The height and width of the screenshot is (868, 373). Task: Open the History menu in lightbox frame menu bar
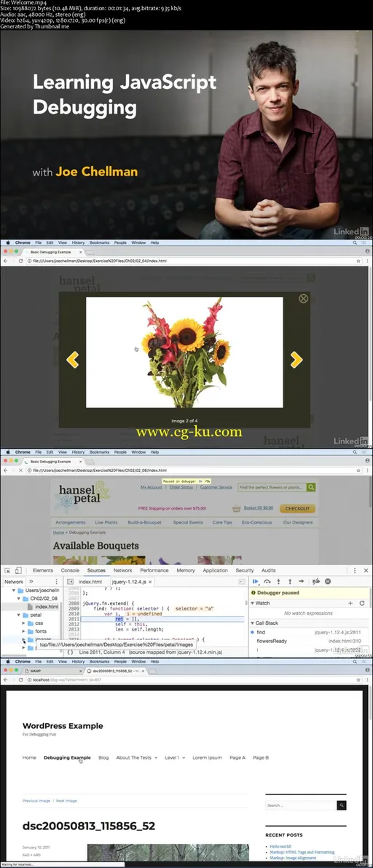pos(79,242)
